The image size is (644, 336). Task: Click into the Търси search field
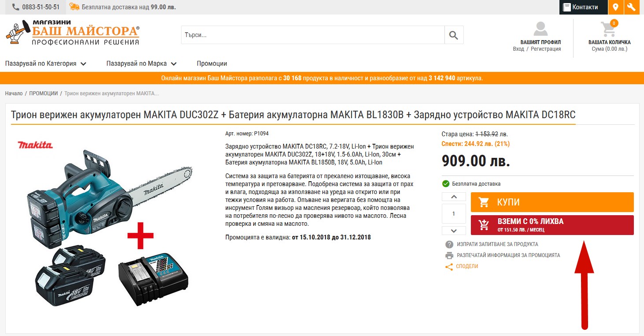pos(313,35)
